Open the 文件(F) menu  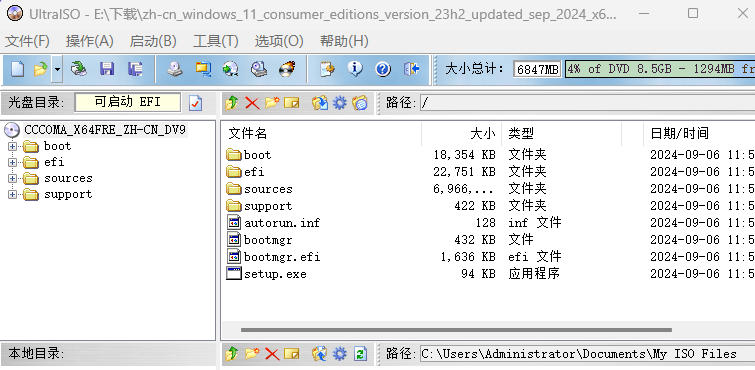click(27, 41)
